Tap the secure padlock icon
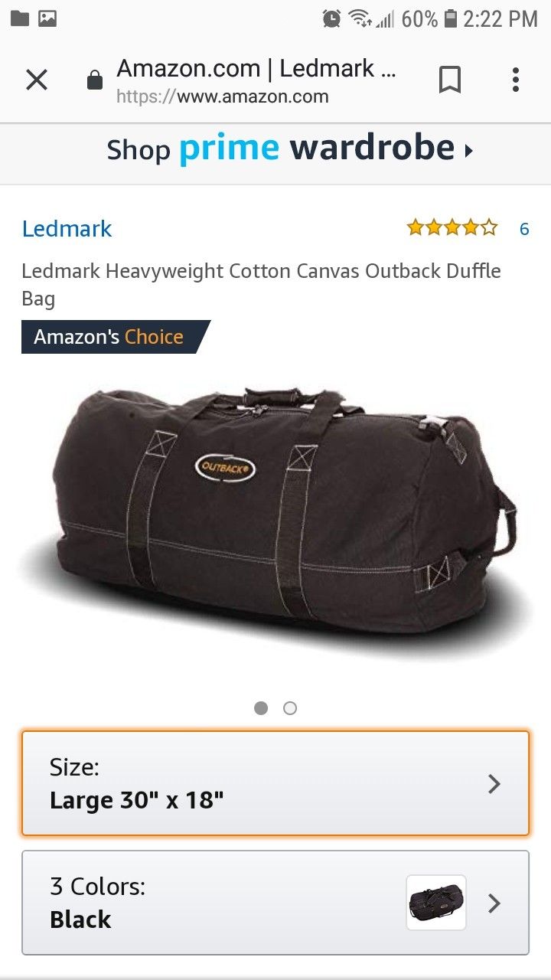This screenshot has width=551, height=980. (95, 80)
